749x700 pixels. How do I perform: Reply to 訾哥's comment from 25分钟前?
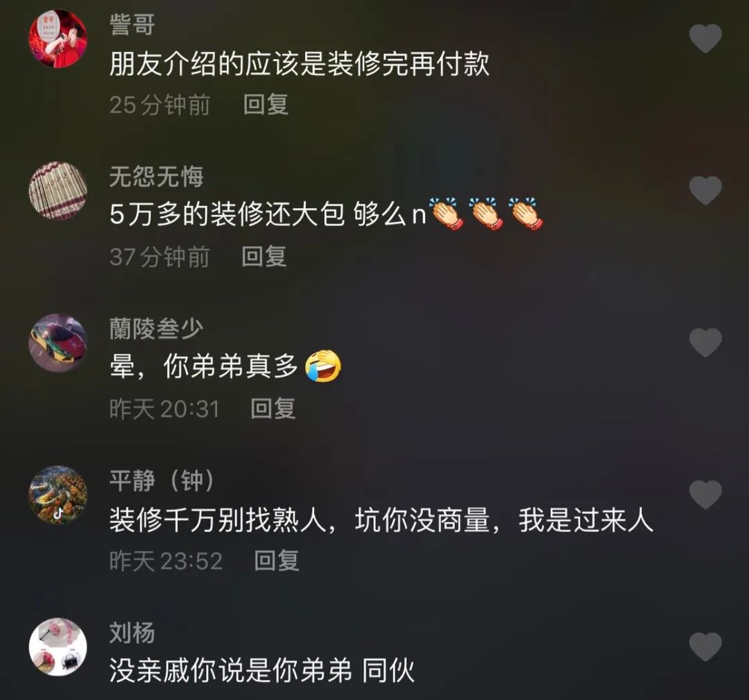click(266, 104)
